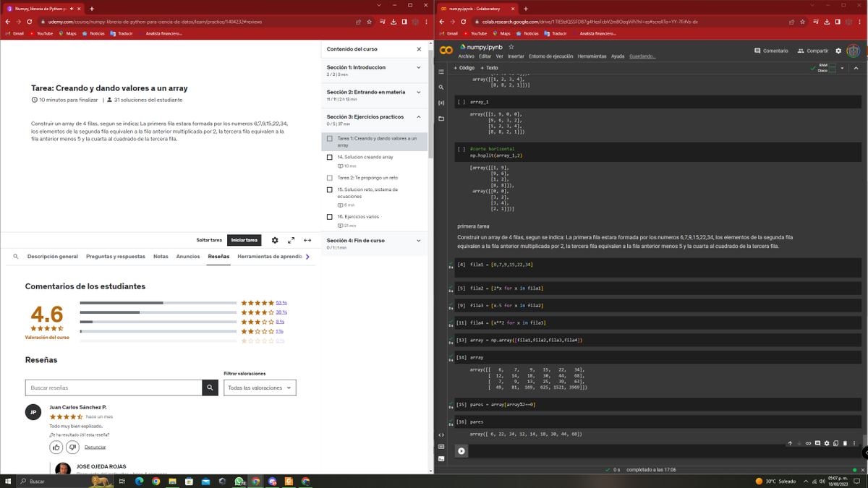Open Colab command palette icon
Screen dimensions: 868x488
coord(441,446)
